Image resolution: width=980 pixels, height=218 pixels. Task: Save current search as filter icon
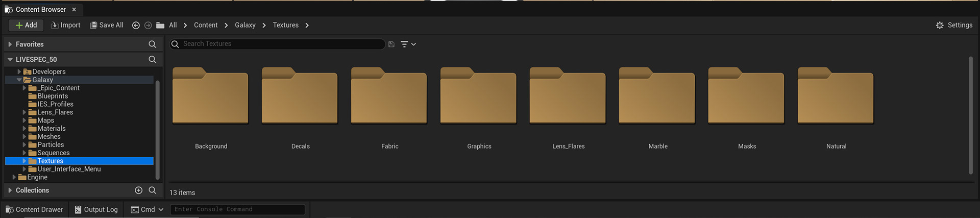(391, 44)
